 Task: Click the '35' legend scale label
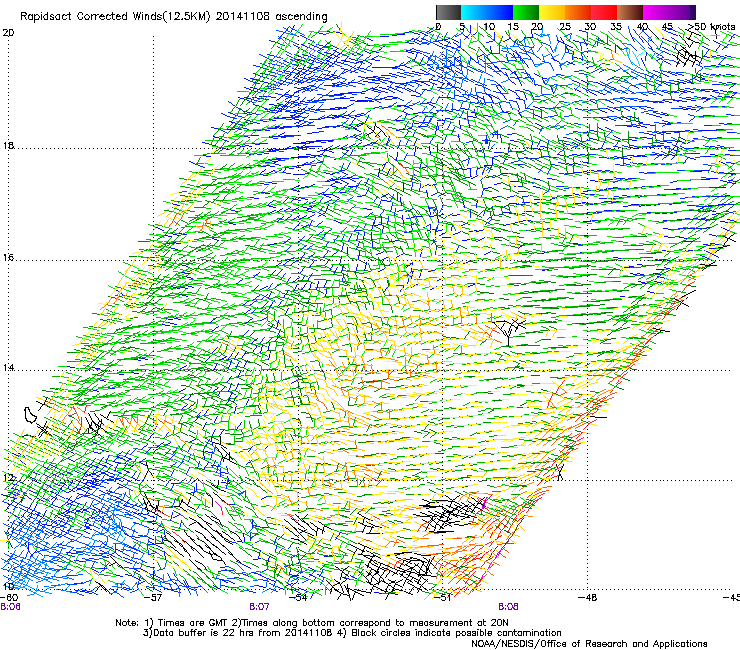coord(616,27)
